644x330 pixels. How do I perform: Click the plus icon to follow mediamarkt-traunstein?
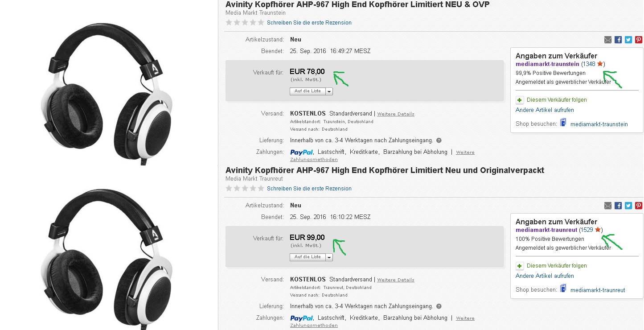tap(520, 100)
